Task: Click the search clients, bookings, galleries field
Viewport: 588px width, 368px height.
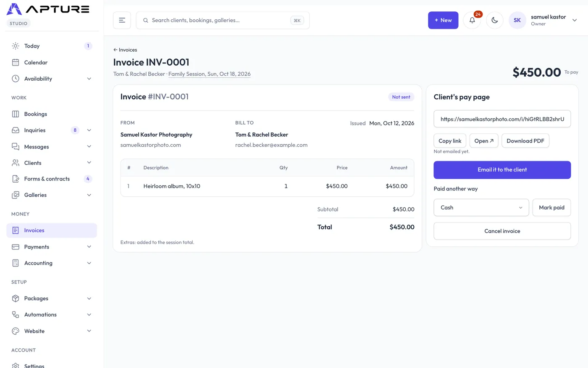Action: pyautogui.click(x=223, y=20)
